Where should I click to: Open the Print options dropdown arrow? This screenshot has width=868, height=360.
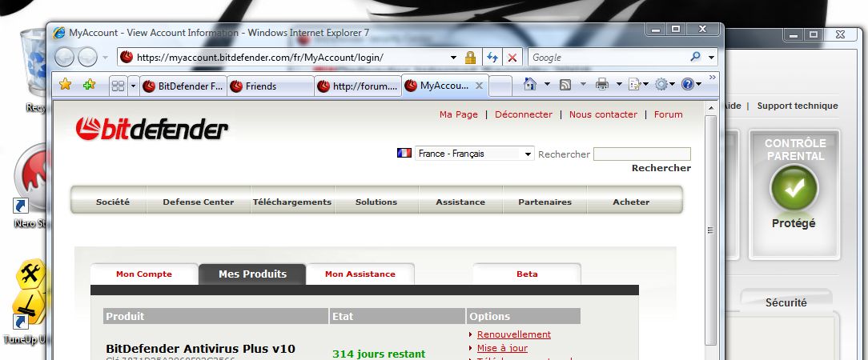click(x=619, y=85)
